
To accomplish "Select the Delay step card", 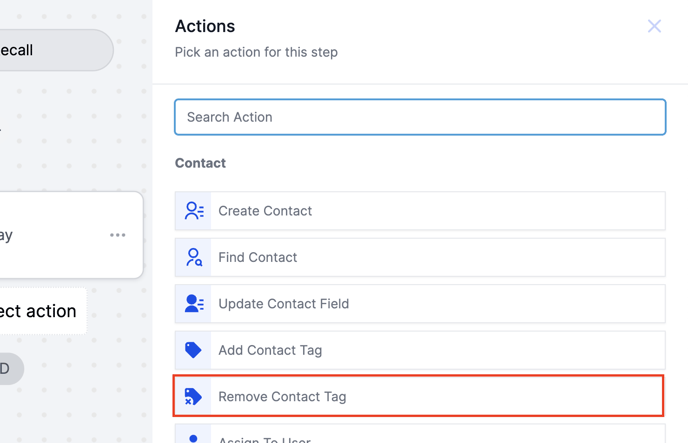I will click(50, 236).
